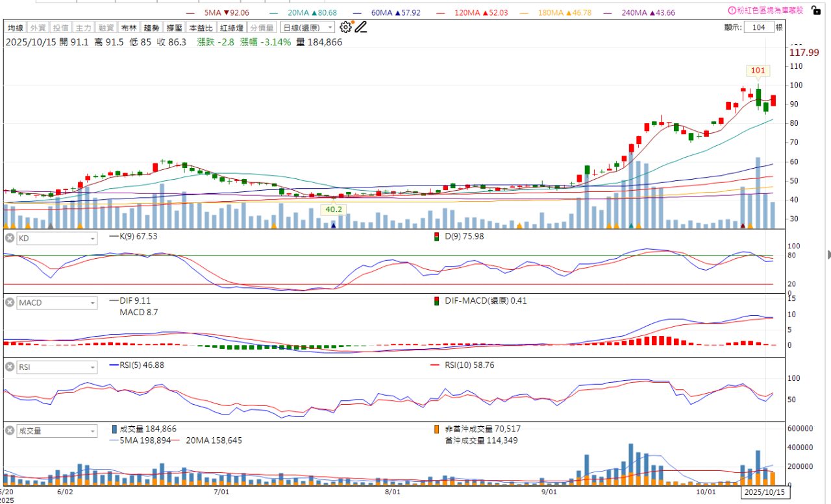Viewport: 831px width, 504px height.
Task: Close the MACD indicator panel
Action: click(x=10, y=302)
